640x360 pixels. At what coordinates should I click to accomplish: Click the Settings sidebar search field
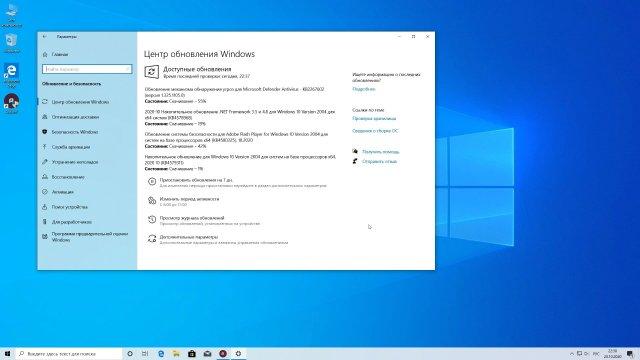pyautogui.click(x=87, y=69)
